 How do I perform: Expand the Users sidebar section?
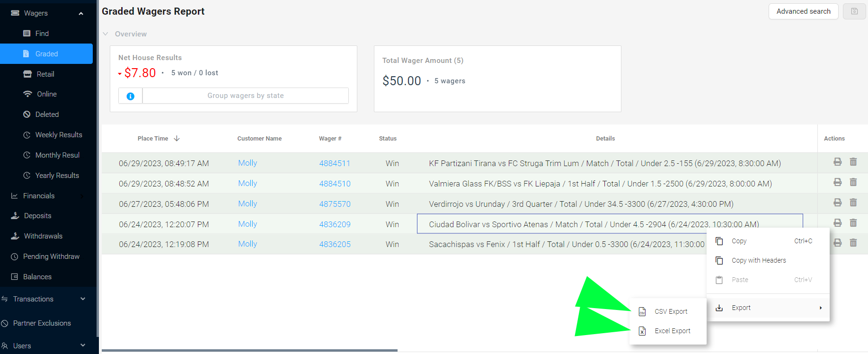tap(83, 345)
